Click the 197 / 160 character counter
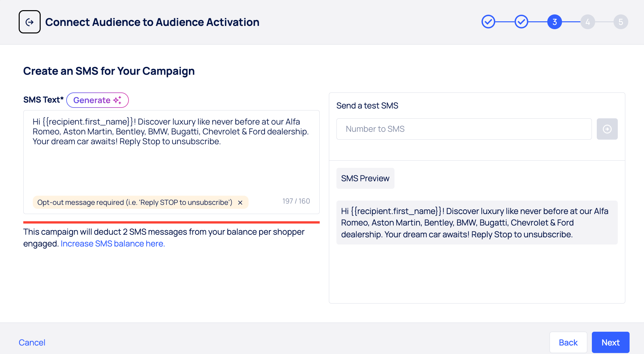 (x=296, y=201)
